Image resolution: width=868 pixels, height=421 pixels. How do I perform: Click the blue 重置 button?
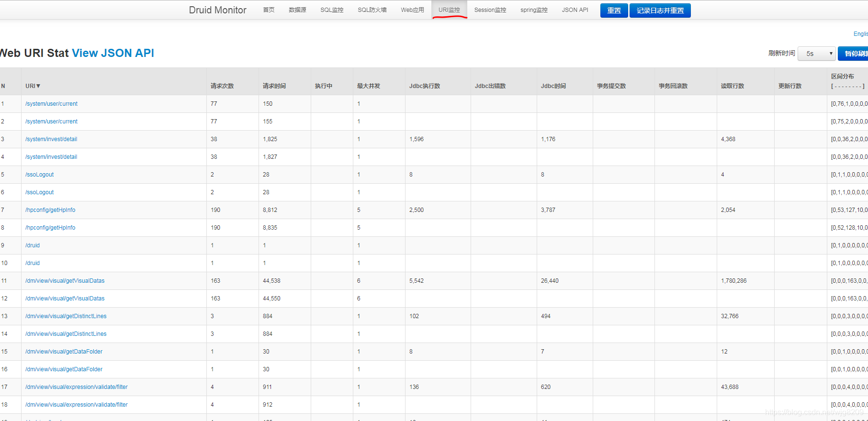(x=614, y=11)
